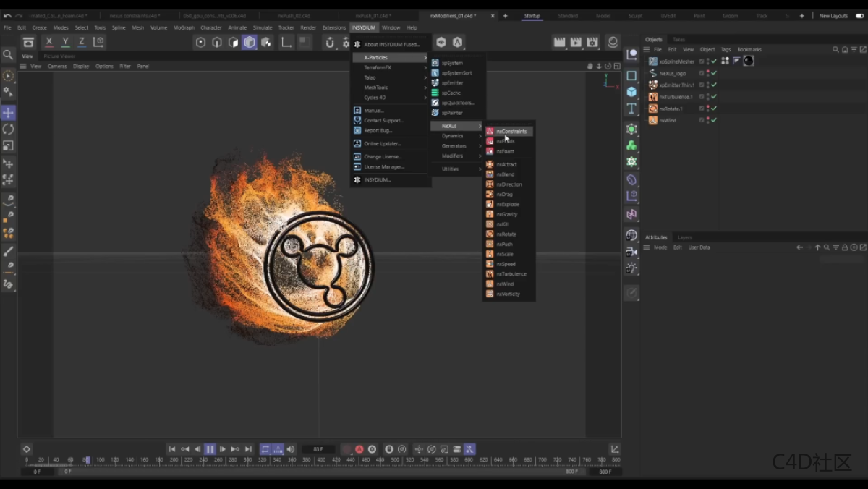Toggle the nxWind enable checkmark
This screenshot has width=868, height=489.
click(x=714, y=120)
